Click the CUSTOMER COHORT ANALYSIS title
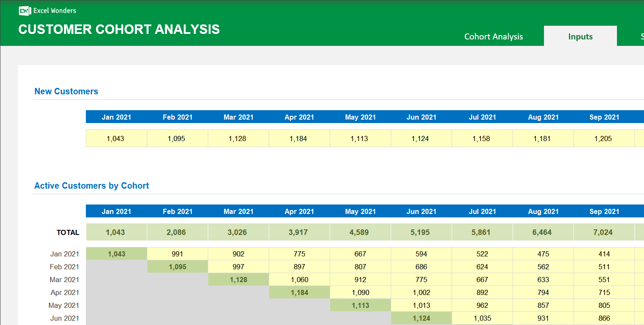The width and height of the screenshot is (644, 325). [x=119, y=29]
